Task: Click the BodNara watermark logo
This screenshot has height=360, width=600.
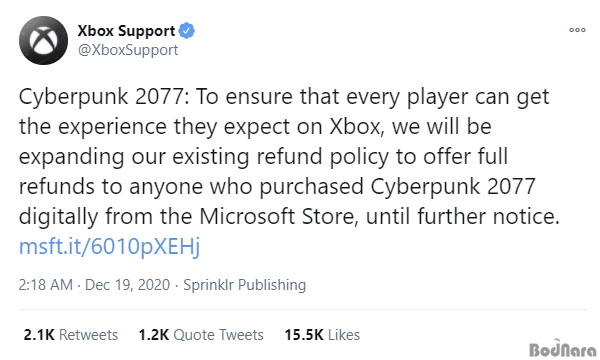Action: (562, 349)
